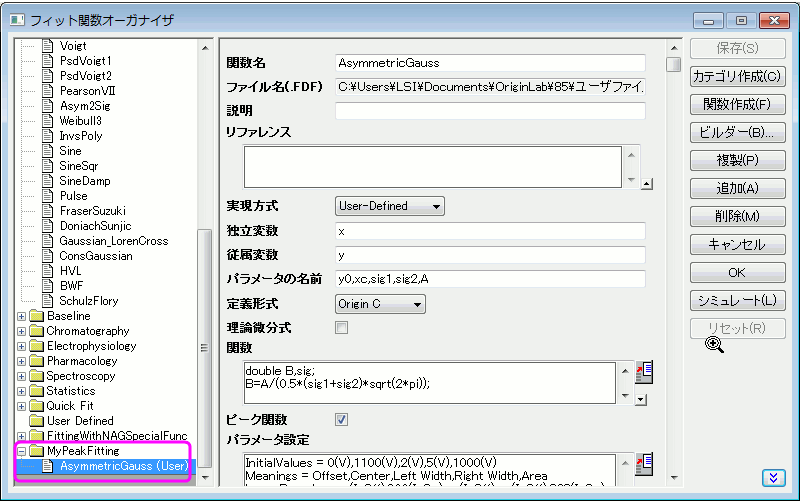Image resolution: width=800 pixels, height=502 pixels.
Task: Open the 定義形式 Origin C dropdown
Action: [x=380, y=304]
